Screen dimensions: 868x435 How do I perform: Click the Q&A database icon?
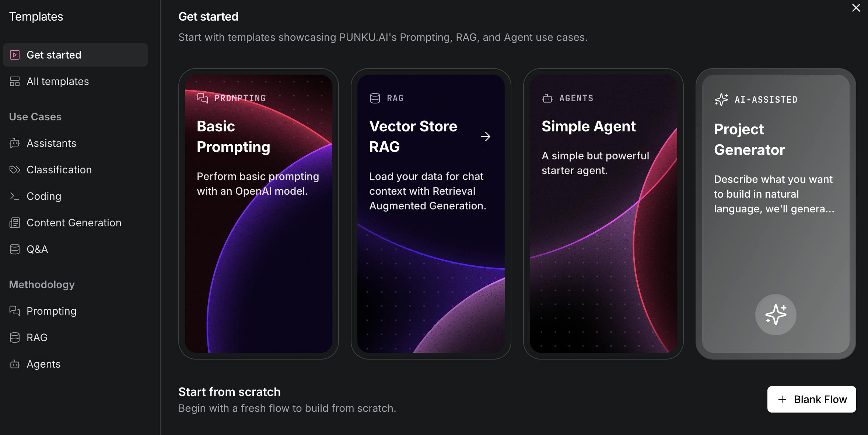(x=15, y=249)
